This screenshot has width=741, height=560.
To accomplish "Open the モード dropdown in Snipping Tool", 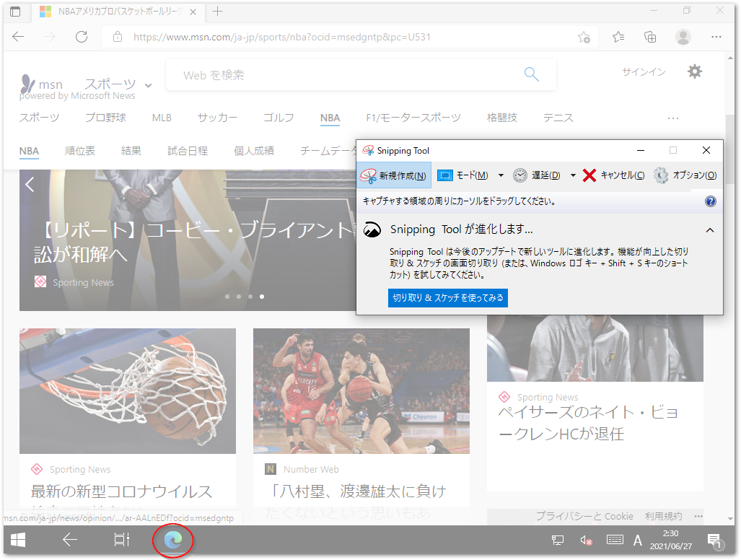I will 469,175.
